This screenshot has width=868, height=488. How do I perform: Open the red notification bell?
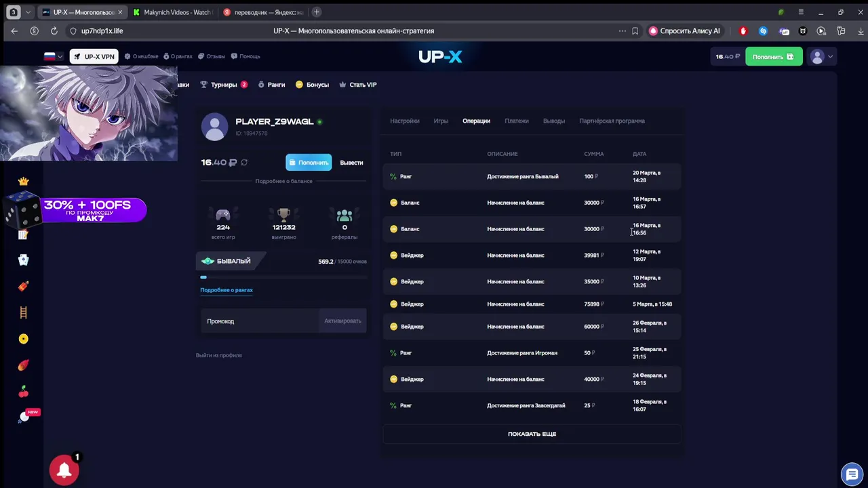(64, 470)
